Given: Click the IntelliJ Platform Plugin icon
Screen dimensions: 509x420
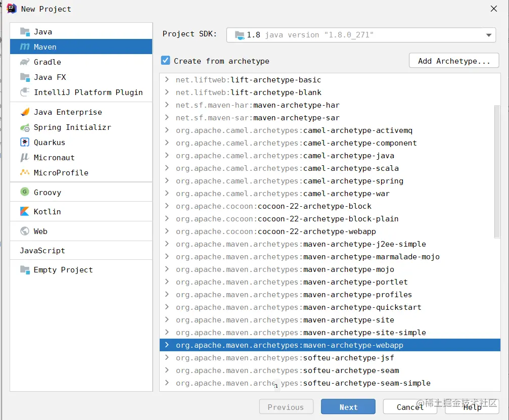Looking at the screenshot, I should [x=25, y=92].
